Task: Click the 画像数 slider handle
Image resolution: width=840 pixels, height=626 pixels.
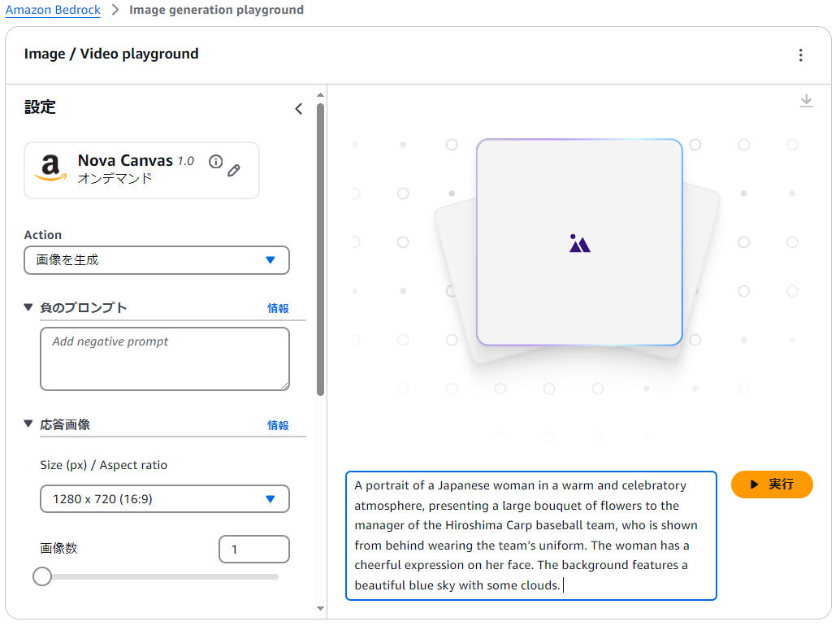Action: click(42, 576)
